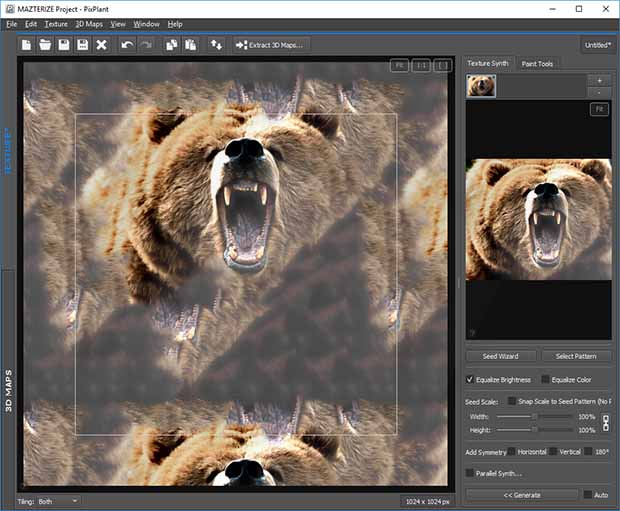620x511 pixels.
Task: Open the View menu
Action: 118,24
